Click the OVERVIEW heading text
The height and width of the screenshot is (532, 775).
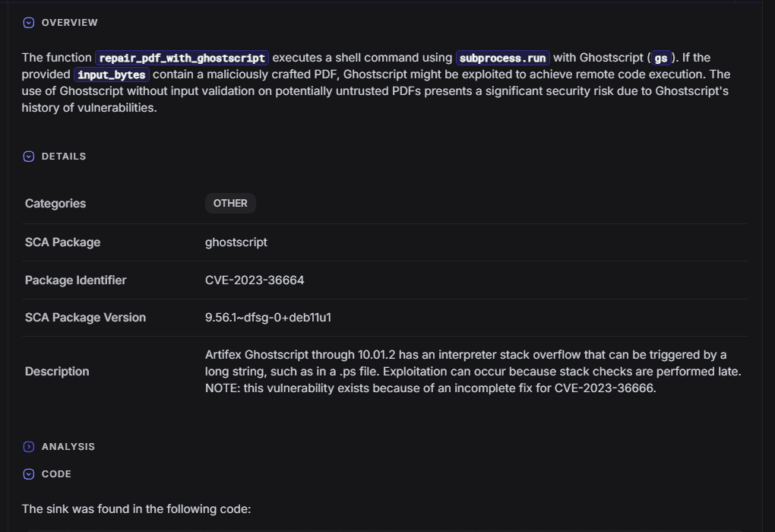click(x=69, y=23)
